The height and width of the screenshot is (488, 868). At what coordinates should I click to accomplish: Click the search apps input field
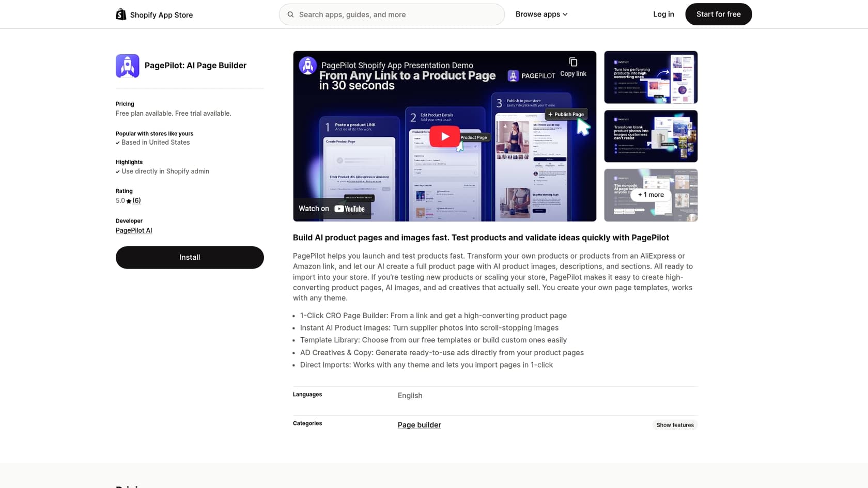392,14
